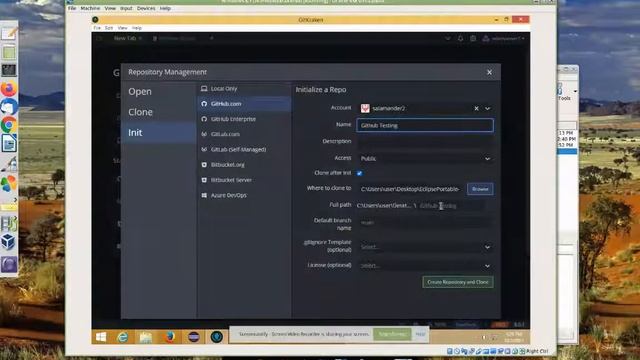The height and width of the screenshot is (360, 640).
Task: Launch Firefox from guest taskbar
Action: point(169,337)
